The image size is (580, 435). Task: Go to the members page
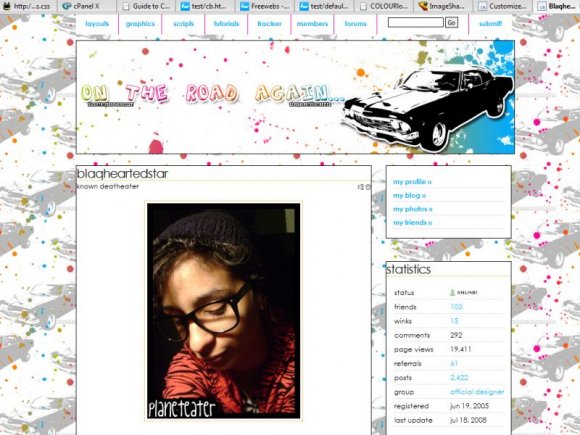click(x=312, y=24)
